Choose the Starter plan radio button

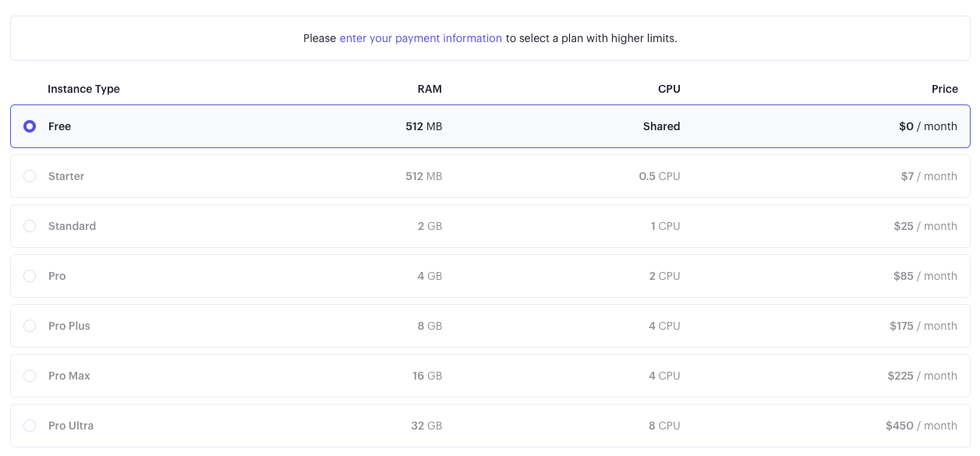click(x=30, y=176)
